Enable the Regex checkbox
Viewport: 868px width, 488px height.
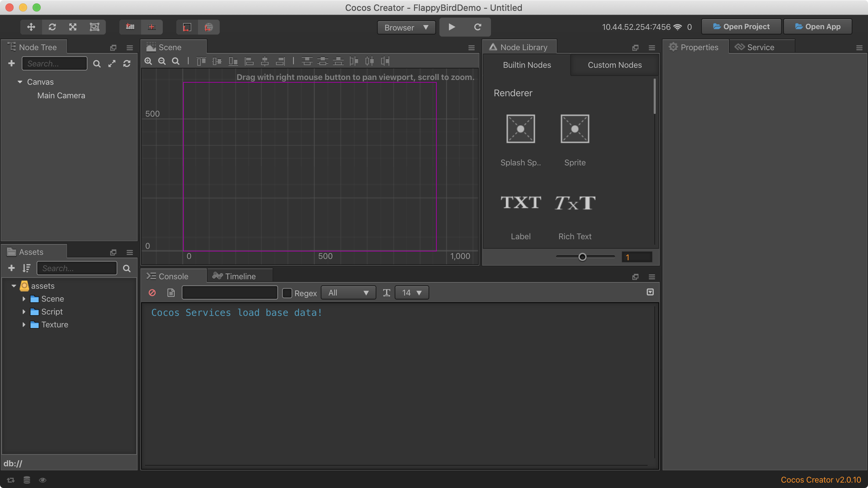coord(287,293)
